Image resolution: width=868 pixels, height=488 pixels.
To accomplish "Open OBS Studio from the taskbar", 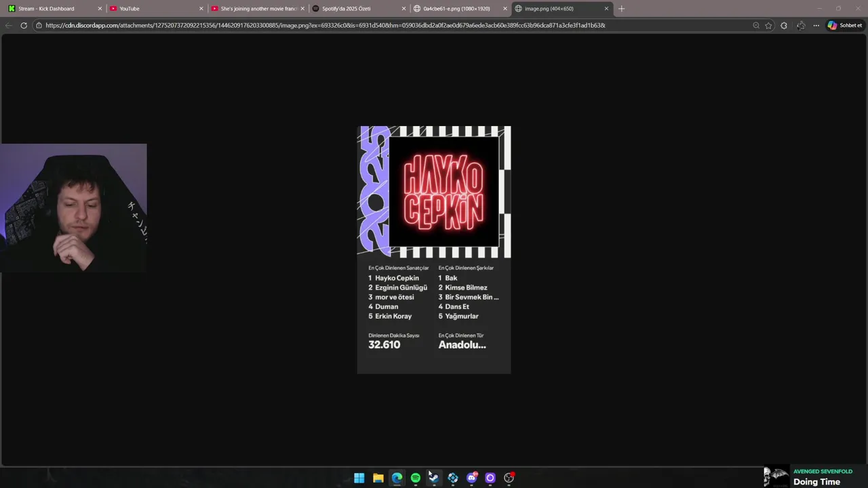I will click(509, 478).
